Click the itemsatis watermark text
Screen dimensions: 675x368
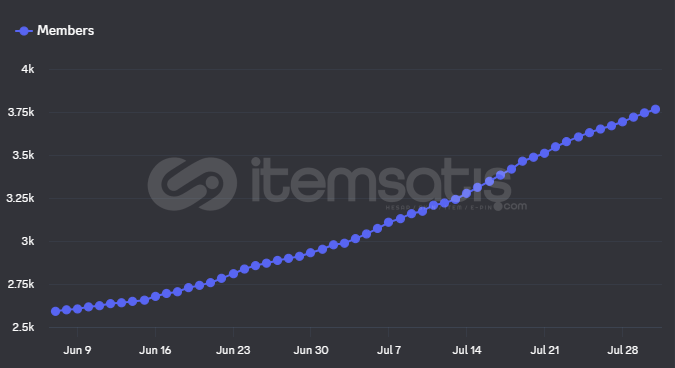click(x=381, y=181)
